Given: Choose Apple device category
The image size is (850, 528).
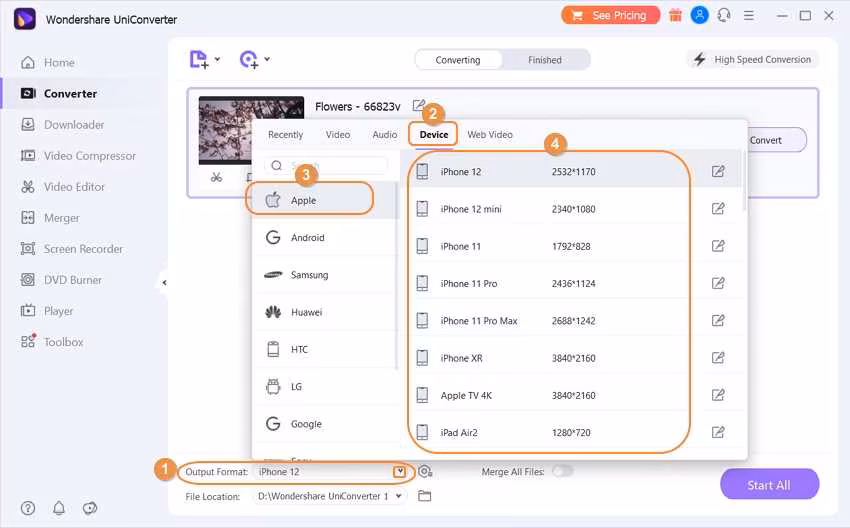Looking at the screenshot, I should coord(324,200).
